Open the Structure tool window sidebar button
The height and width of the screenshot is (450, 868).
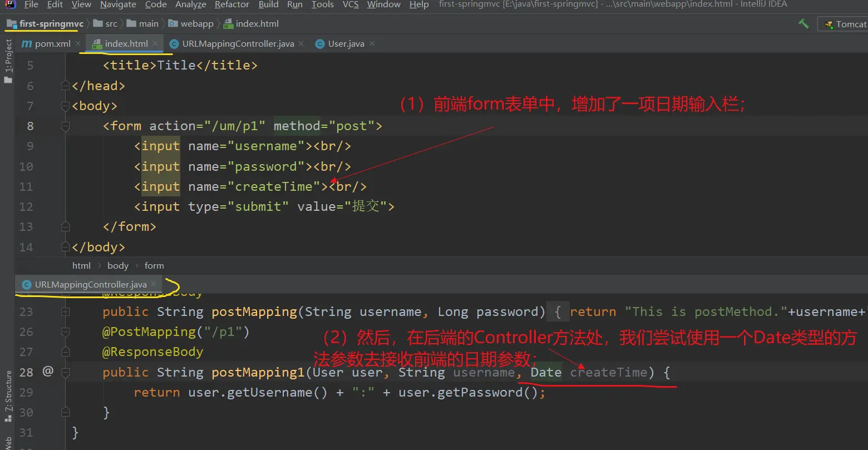point(8,391)
